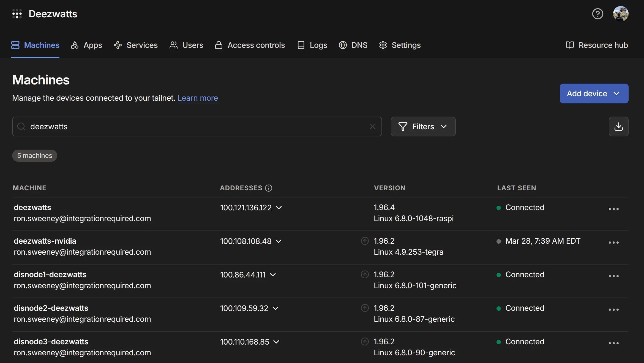This screenshot has width=644, height=363.
Task: Expand addresses for 100.121.136.122
Action: click(279, 208)
